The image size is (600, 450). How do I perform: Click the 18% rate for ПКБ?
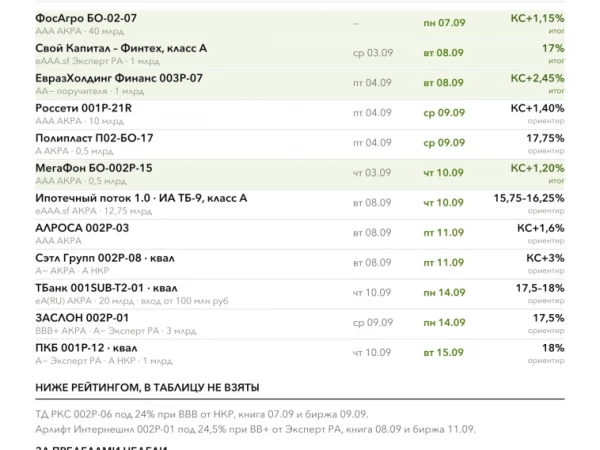[553, 348]
